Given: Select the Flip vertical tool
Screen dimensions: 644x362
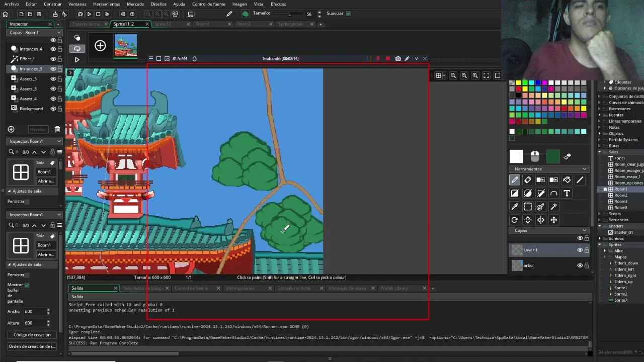Looking at the screenshot, I should pos(528,220).
